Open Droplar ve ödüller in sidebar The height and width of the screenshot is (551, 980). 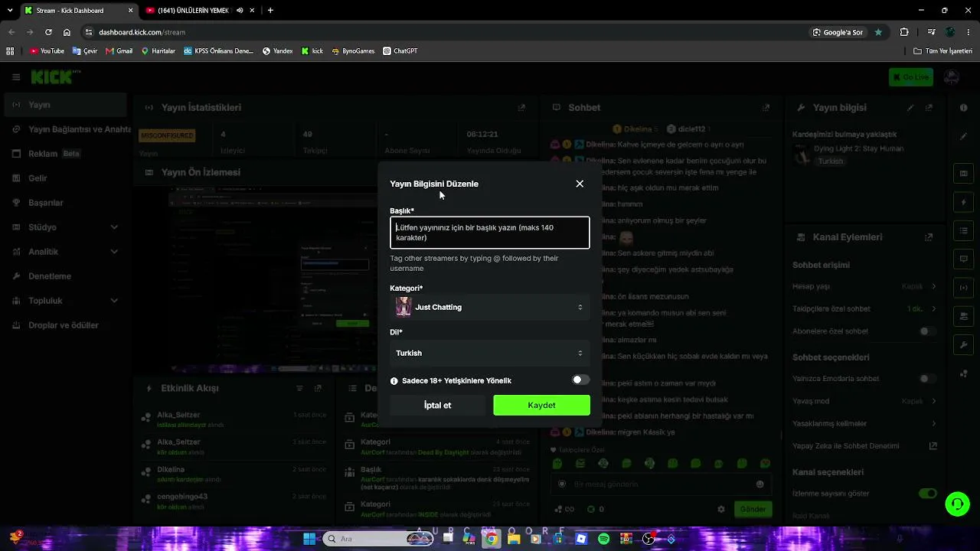pyautogui.click(x=64, y=325)
